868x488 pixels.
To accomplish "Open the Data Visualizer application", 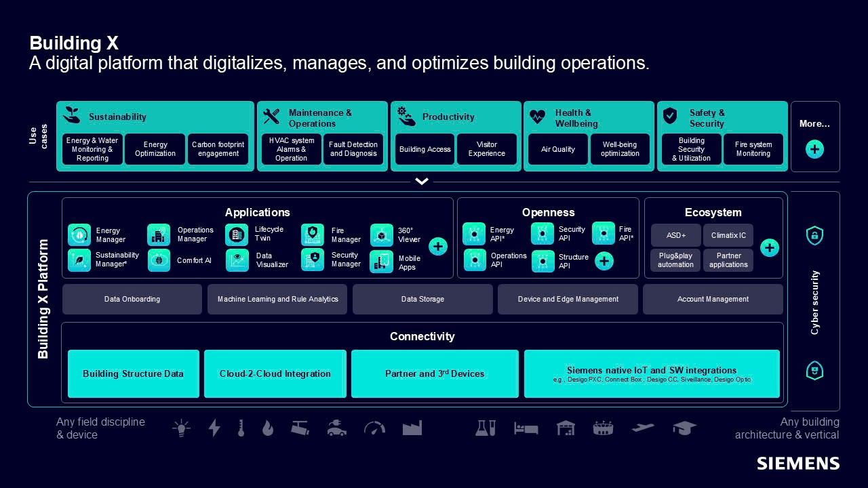I will 237,260.
